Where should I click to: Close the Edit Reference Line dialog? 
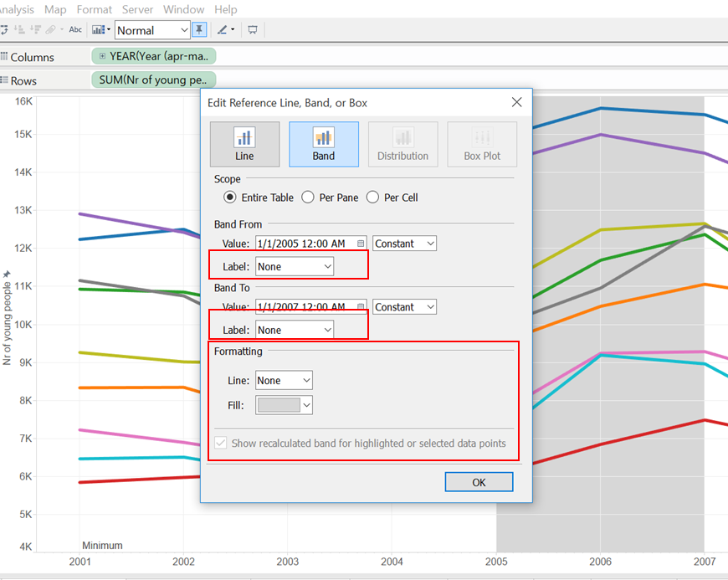coord(517,102)
